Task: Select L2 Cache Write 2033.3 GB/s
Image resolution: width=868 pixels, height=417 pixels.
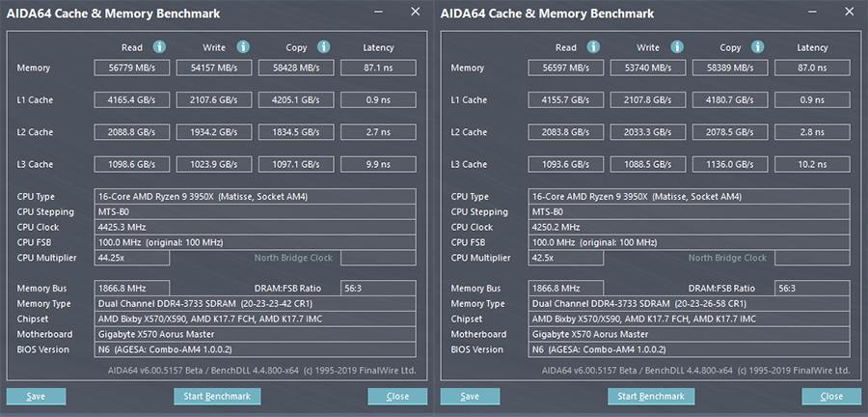Action: coord(648,132)
